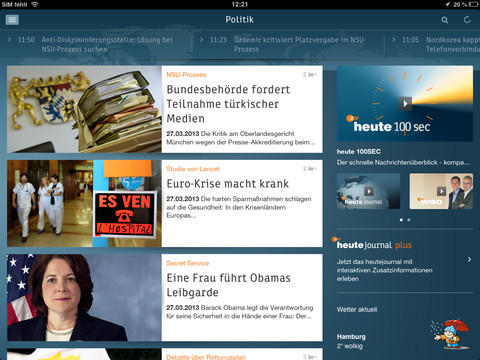Screen dimensions: 480x360
Task: Open the hamburger menu icon
Action: [12, 20]
